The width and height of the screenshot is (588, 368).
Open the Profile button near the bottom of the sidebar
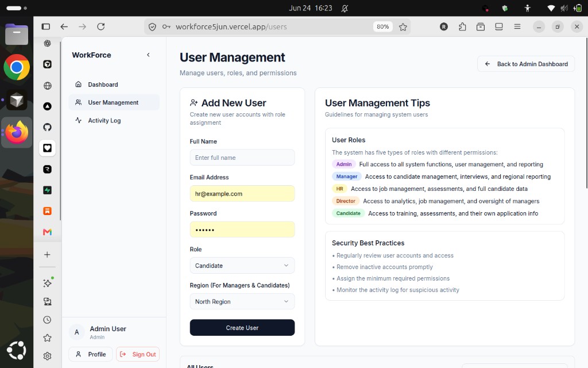[x=90, y=354]
